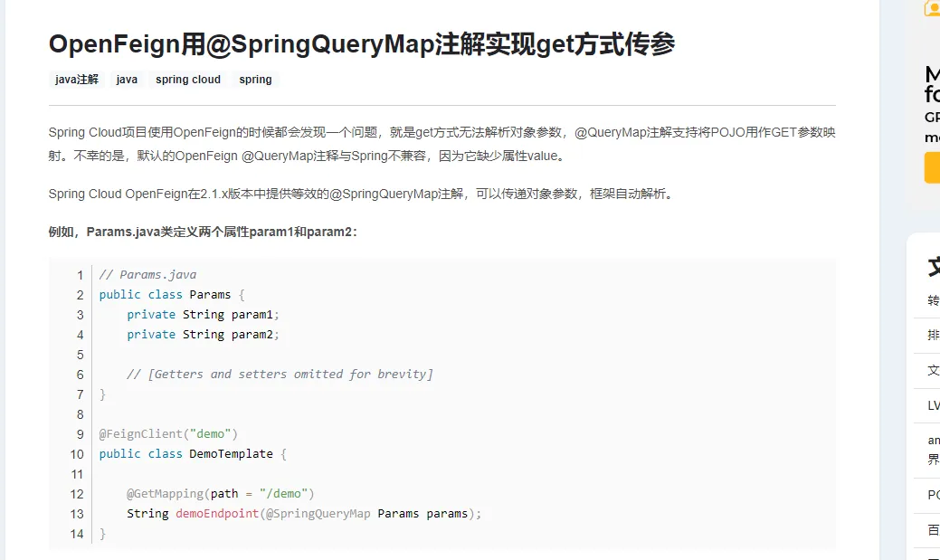Open the java注解 tag
The image size is (940, 560).
pos(77,79)
